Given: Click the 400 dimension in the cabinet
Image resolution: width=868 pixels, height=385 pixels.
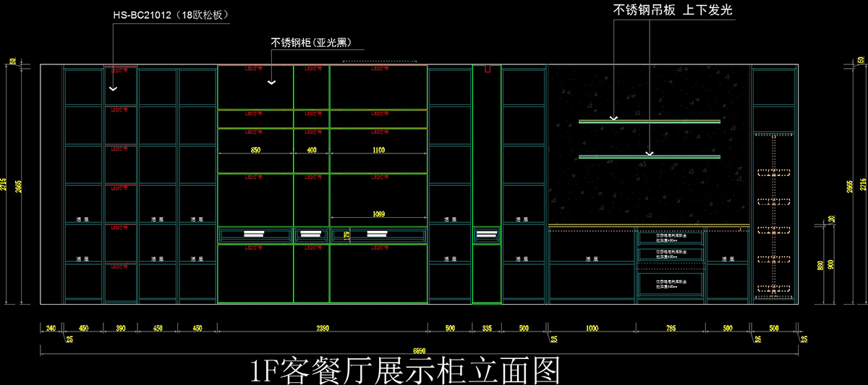Looking at the screenshot, I should [311, 150].
